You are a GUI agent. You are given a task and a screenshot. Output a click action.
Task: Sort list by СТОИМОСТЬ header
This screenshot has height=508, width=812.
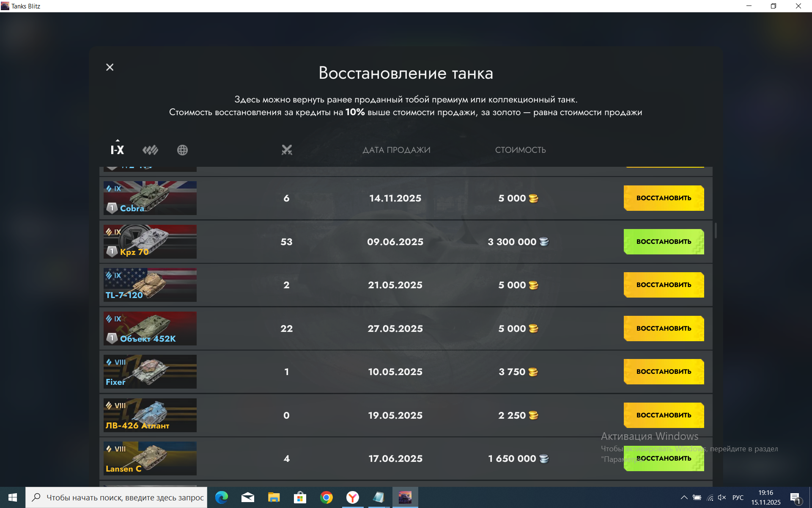click(520, 150)
